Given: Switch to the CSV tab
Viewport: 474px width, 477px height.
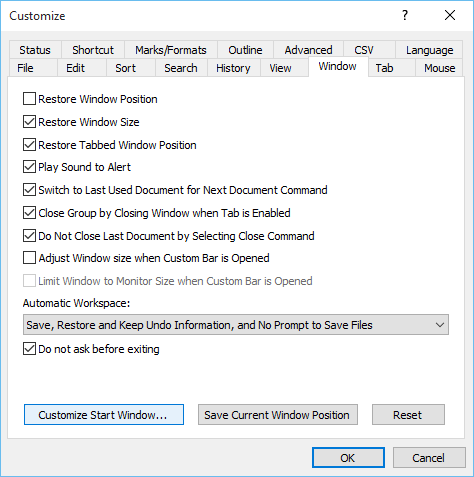Looking at the screenshot, I should [364, 50].
